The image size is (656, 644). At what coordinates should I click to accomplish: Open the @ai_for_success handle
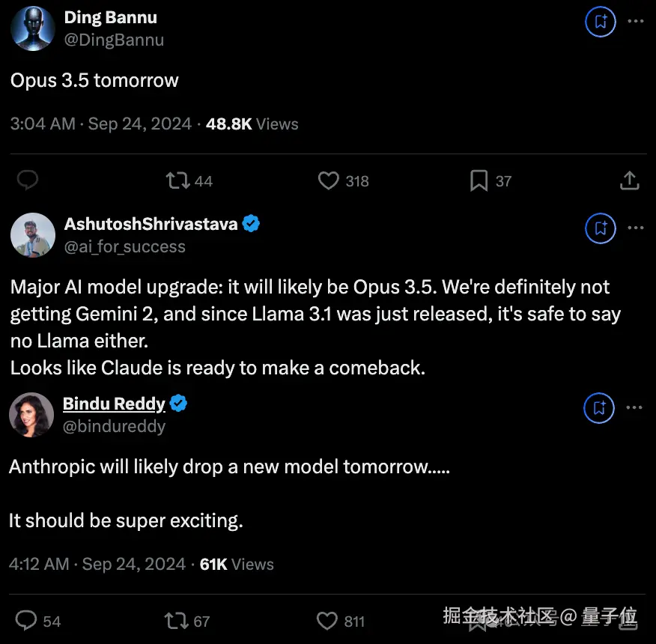point(124,246)
